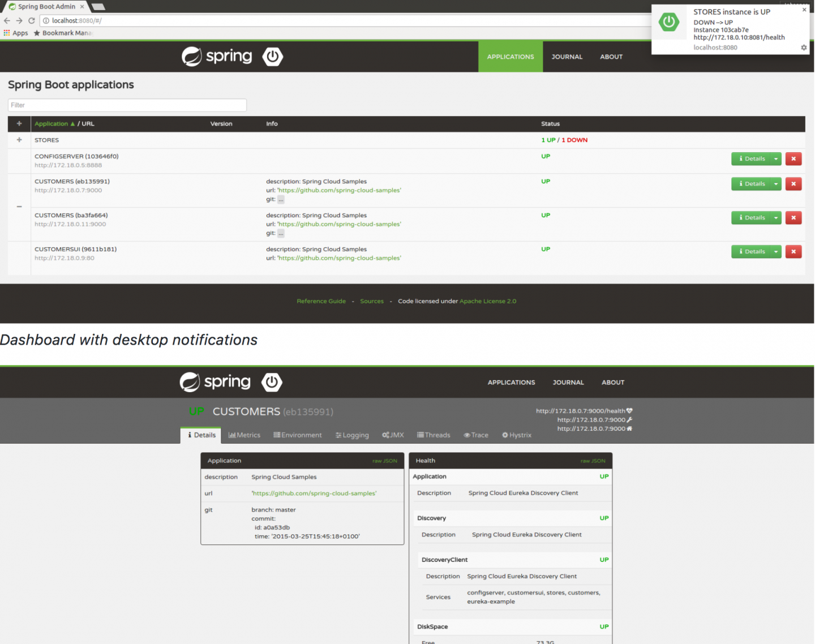Image resolution: width=815 pixels, height=644 pixels.
Task: Go to APPLICATIONS from the CUSTOMERS details page
Action: pos(511,383)
